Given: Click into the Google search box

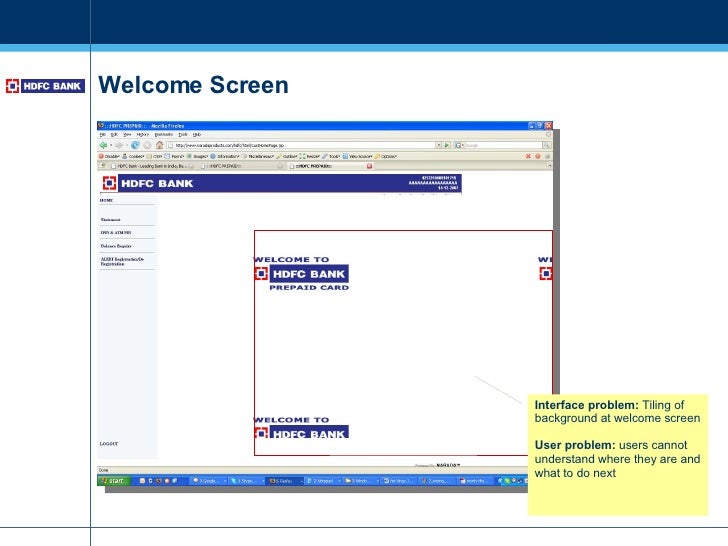Looking at the screenshot, I should (503, 145).
